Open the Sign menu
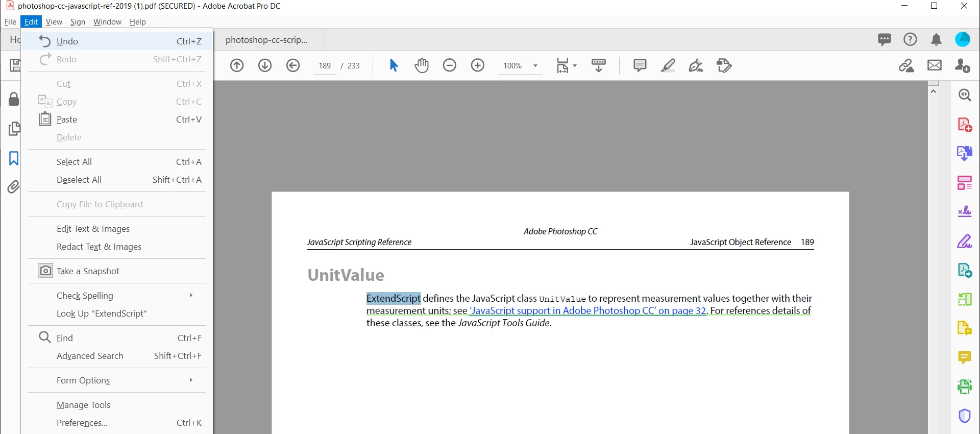Image resolution: width=980 pixels, height=434 pixels. (78, 22)
